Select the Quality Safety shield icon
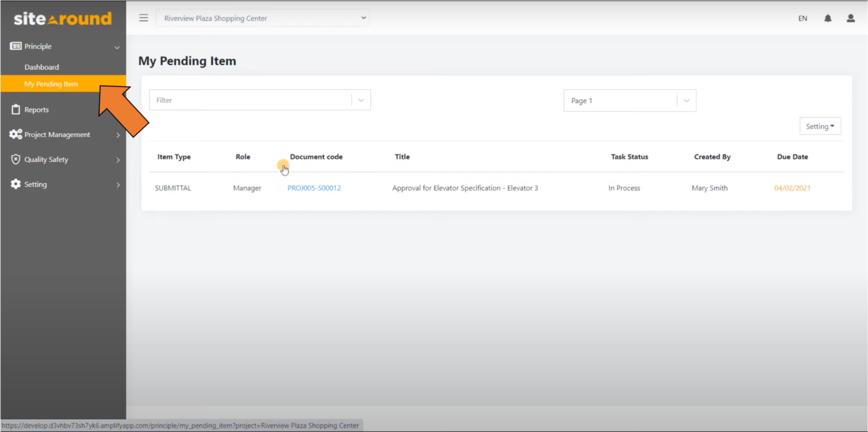 coord(15,159)
